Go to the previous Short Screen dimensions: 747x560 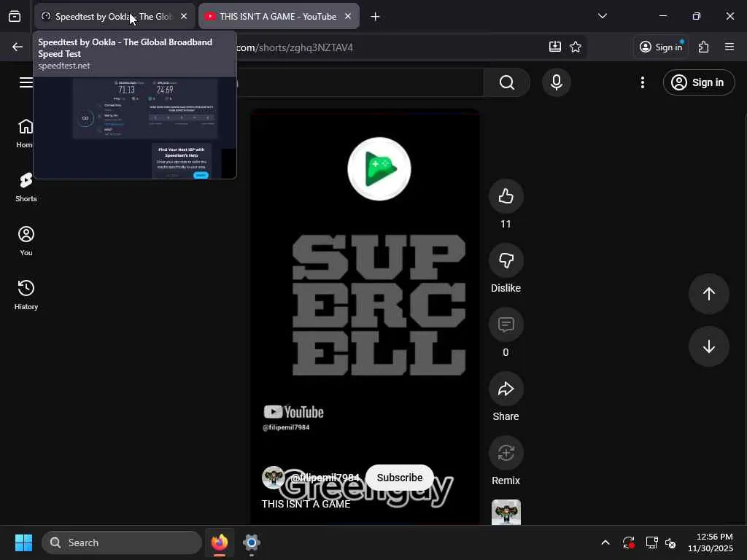(709, 294)
